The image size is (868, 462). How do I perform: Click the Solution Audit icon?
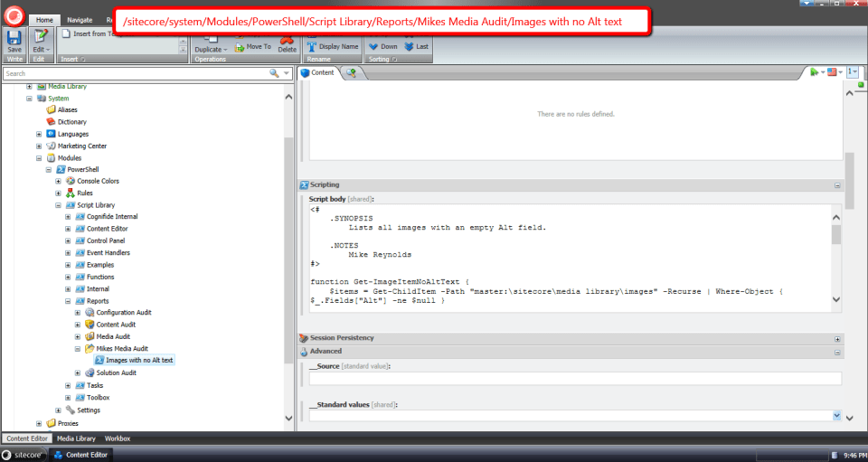point(90,372)
